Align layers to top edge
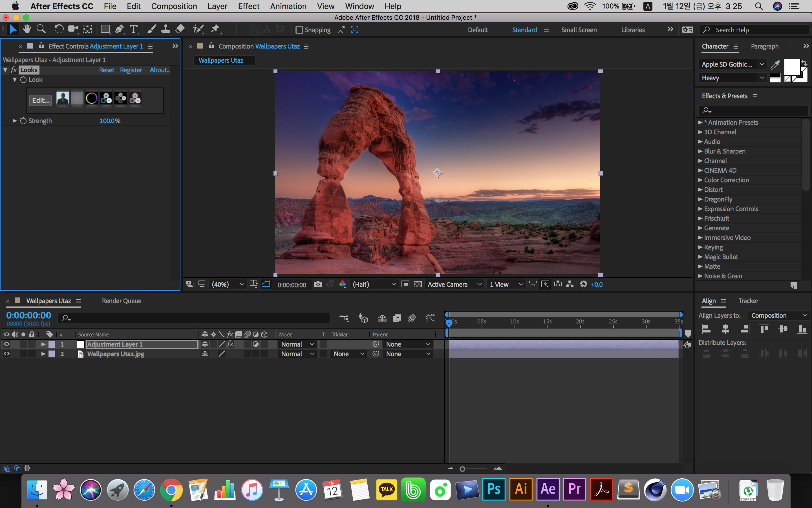This screenshot has width=812, height=508. (x=764, y=329)
